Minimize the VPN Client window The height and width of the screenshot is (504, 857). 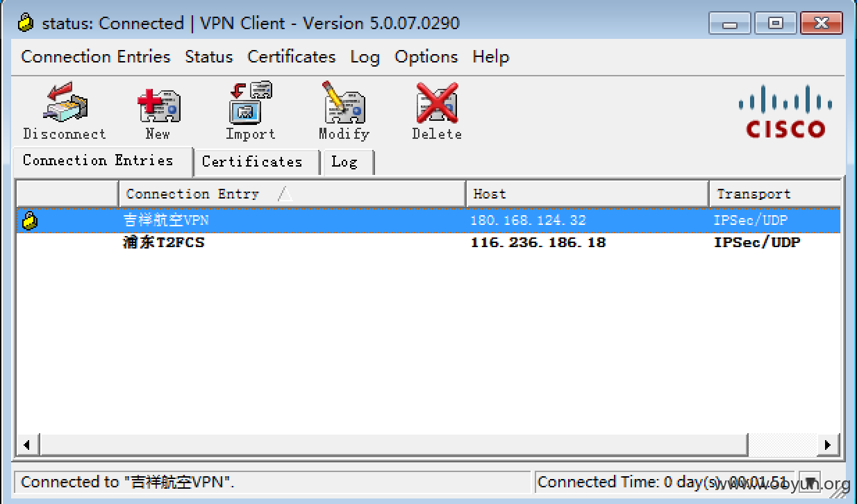(x=730, y=24)
